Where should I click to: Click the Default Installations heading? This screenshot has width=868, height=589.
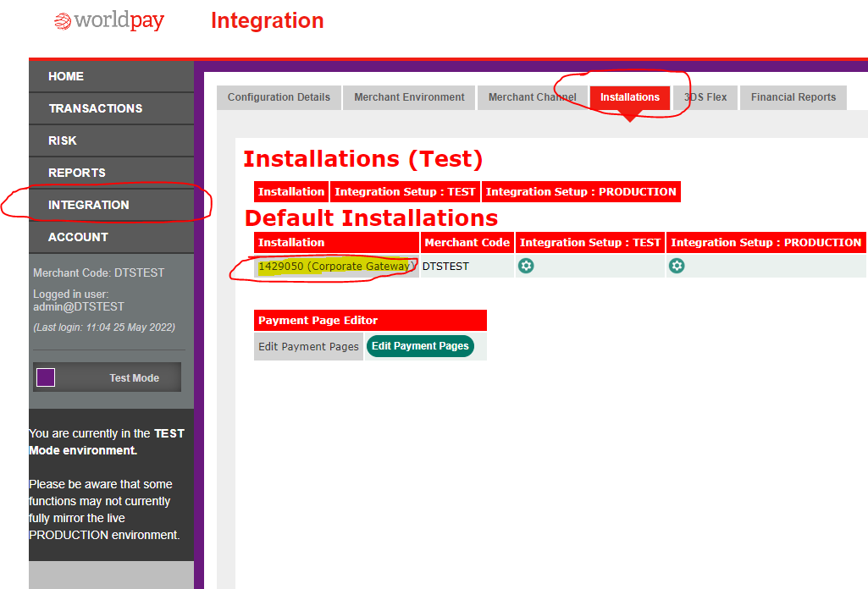click(372, 217)
